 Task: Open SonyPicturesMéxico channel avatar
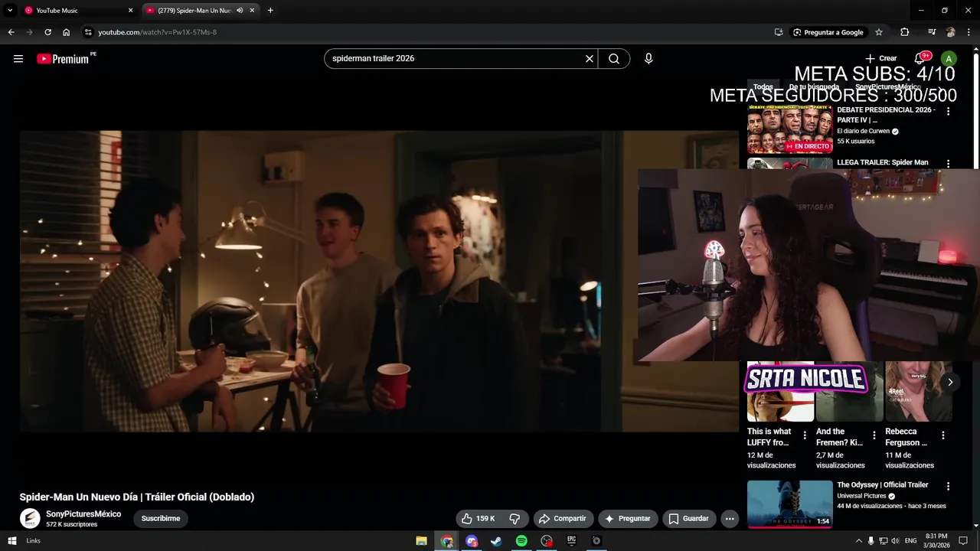[x=30, y=518]
